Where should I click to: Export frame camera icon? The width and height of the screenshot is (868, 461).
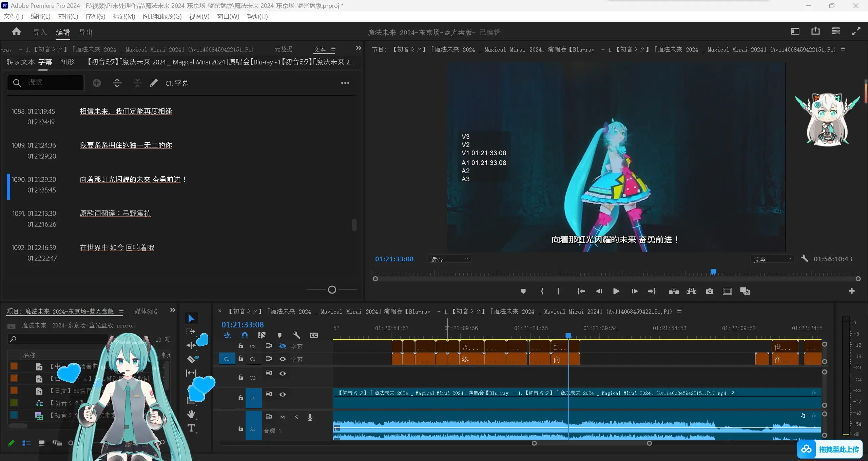pyautogui.click(x=709, y=291)
